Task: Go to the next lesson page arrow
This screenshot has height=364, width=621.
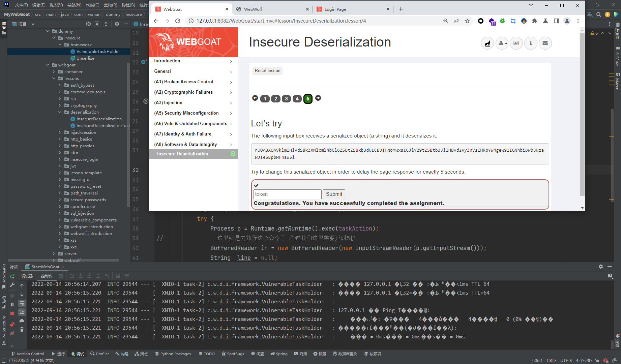Action: (x=318, y=98)
